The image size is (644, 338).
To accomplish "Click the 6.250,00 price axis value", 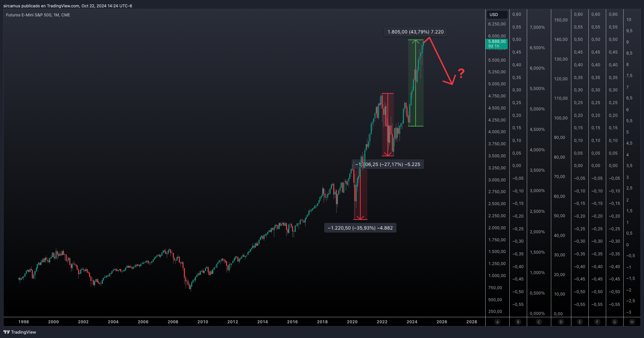I will [497, 24].
